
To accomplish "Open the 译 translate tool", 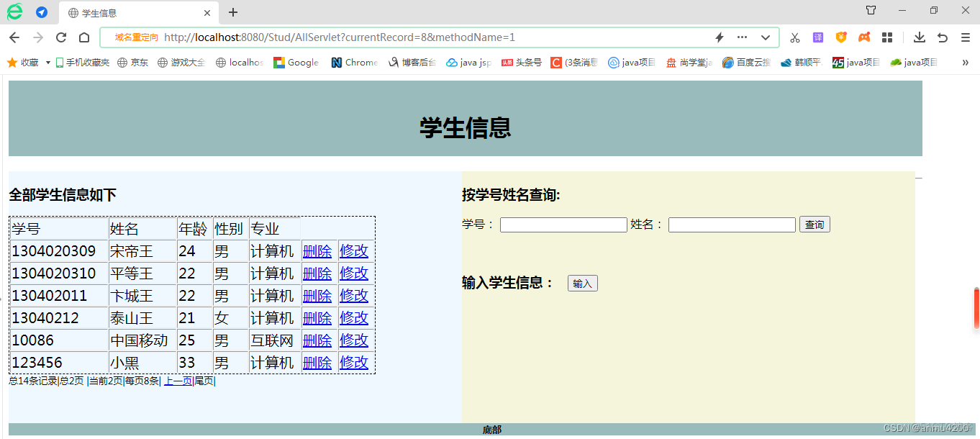I will click(817, 37).
